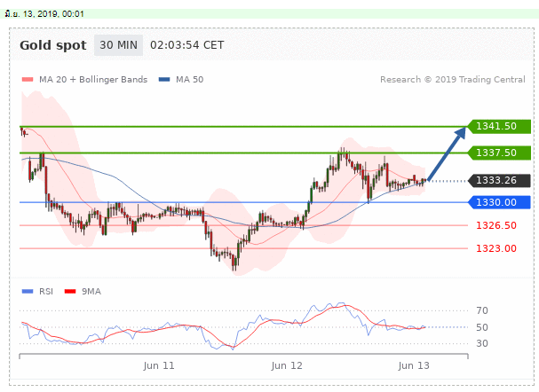Click the 1323.00 support level value
The height and width of the screenshot is (392, 539).
click(496, 248)
